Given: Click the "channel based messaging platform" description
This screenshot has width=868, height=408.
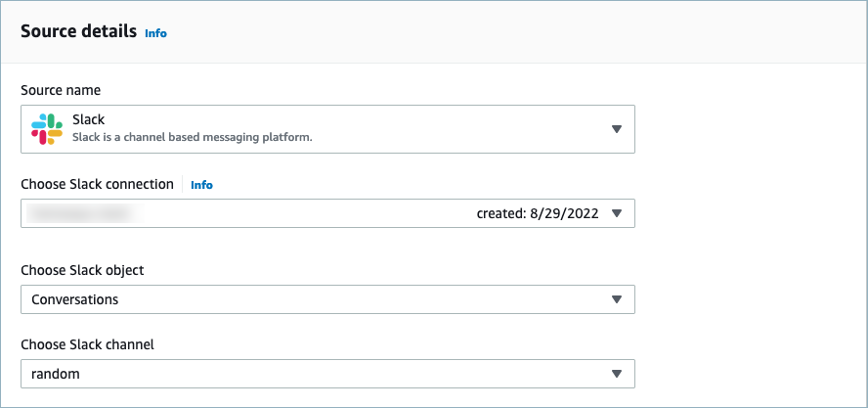Looking at the screenshot, I should 192,138.
